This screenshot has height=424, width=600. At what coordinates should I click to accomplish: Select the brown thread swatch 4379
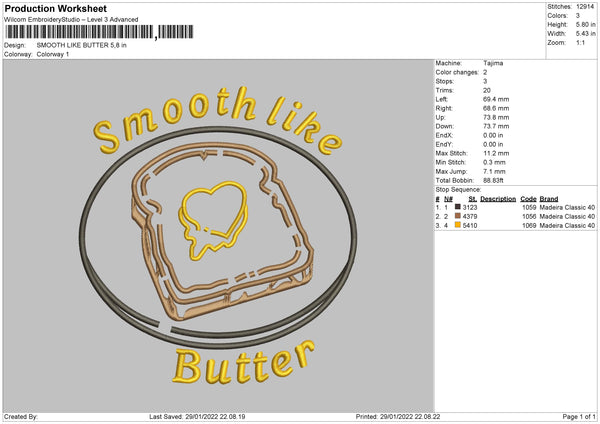click(457, 216)
